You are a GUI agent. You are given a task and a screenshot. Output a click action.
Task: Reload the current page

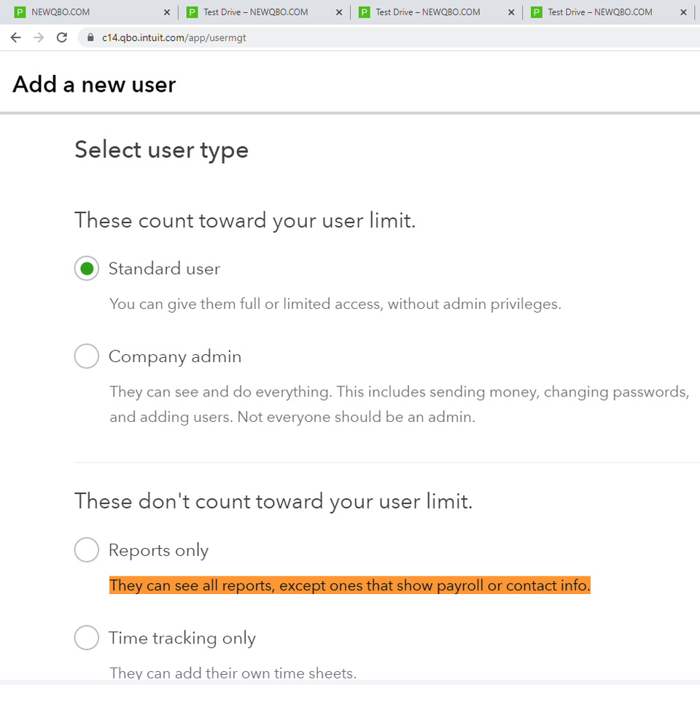coord(62,38)
